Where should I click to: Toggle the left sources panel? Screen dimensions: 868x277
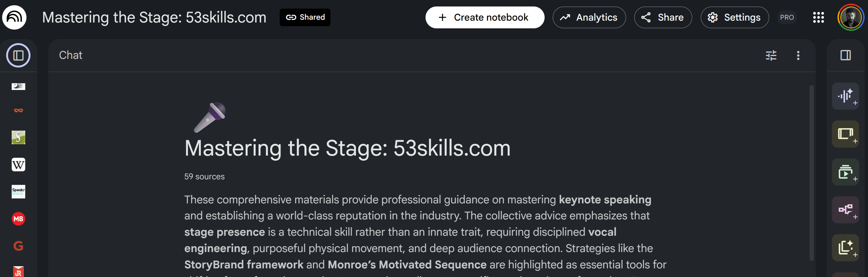18,55
